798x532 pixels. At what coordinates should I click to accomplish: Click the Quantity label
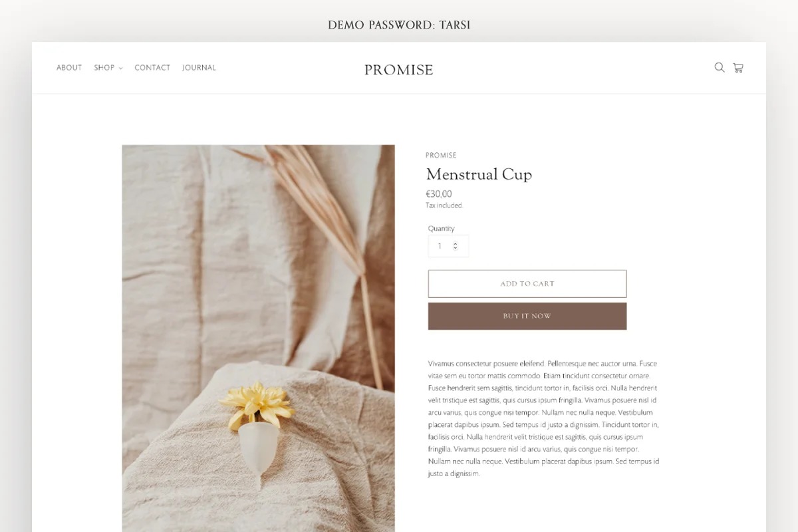pos(442,229)
